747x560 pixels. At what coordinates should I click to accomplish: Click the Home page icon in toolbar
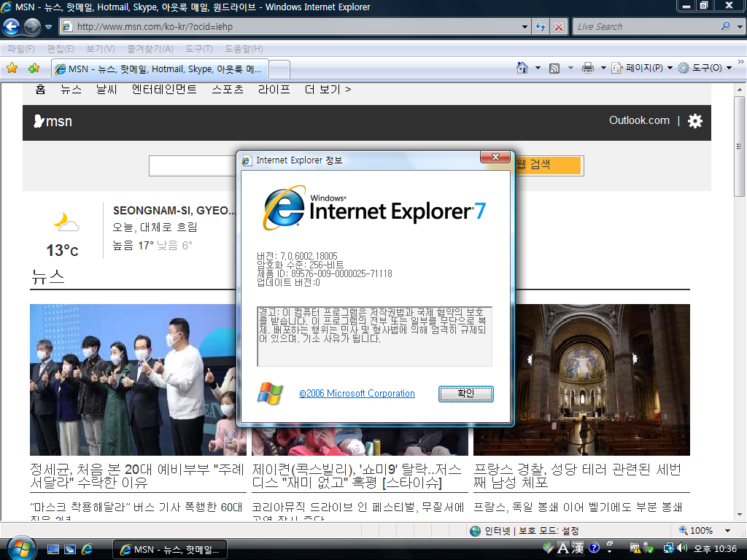[x=522, y=68]
